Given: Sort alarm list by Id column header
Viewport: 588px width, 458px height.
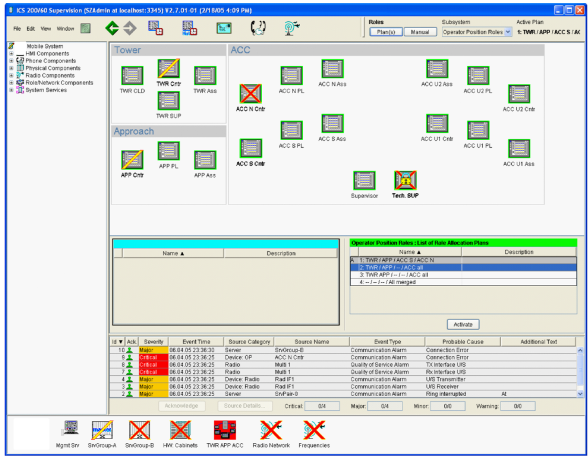Looking at the screenshot, I should [117, 342].
